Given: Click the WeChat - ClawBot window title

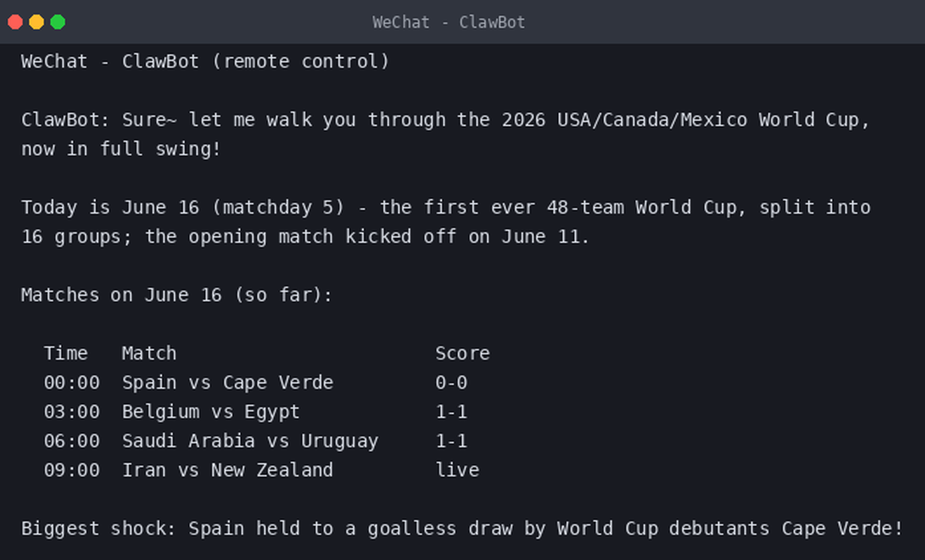Looking at the screenshot, I should point(449,22).
